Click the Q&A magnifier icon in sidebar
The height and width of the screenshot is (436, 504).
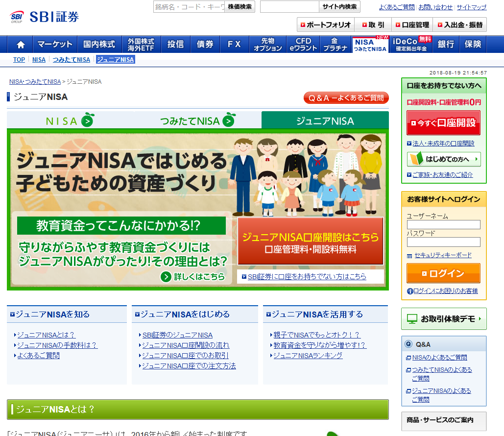[x=408, y=344]
